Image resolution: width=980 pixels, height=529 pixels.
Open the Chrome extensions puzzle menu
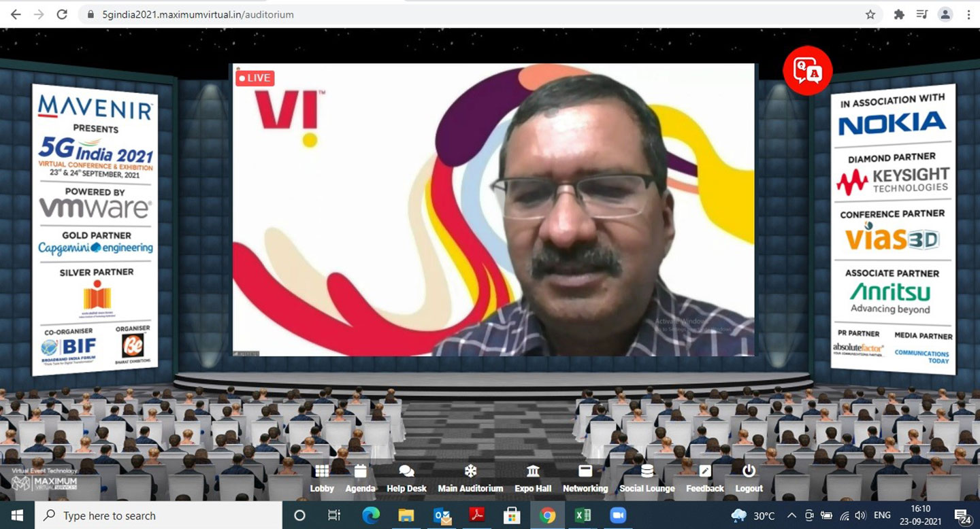pyautogui.click(x=899, y=14)
